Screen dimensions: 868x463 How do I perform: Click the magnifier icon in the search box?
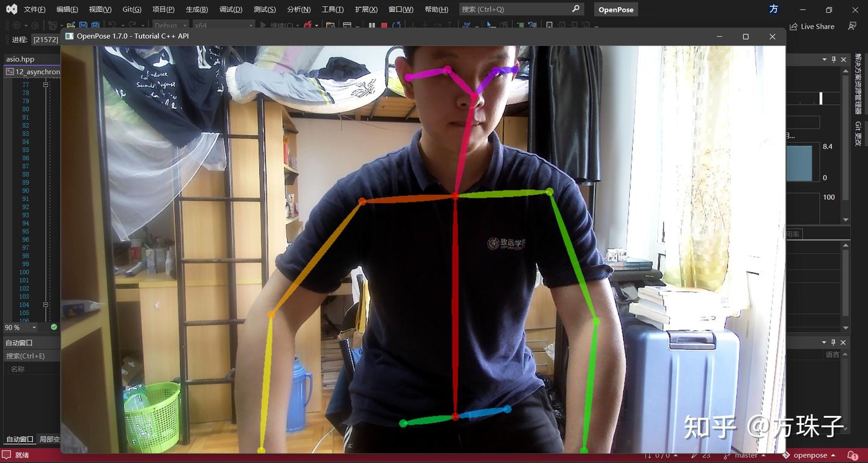576,9
